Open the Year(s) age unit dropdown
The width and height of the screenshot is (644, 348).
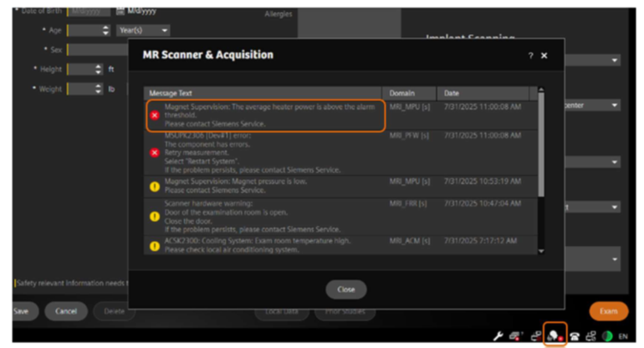(144, 30)
